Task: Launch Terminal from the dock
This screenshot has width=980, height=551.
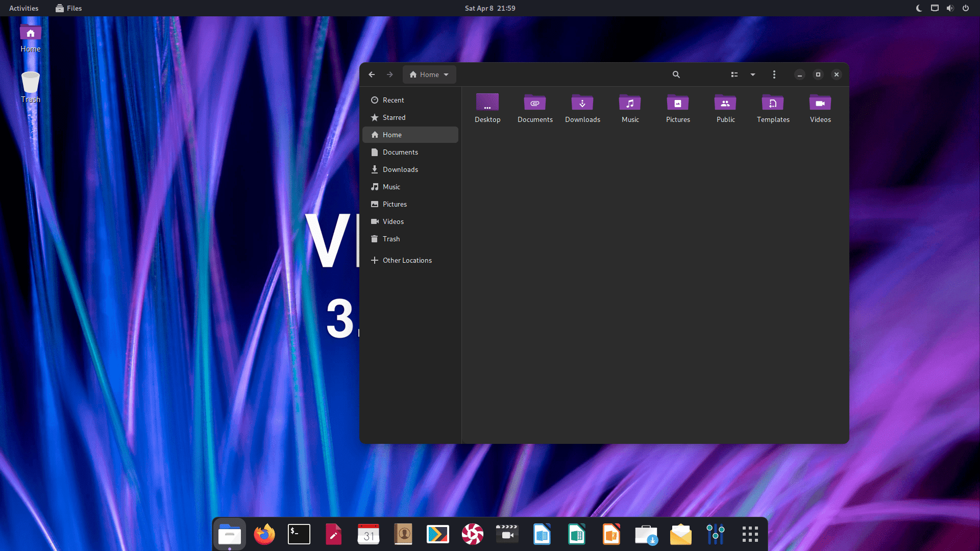Action: point(299,534)
